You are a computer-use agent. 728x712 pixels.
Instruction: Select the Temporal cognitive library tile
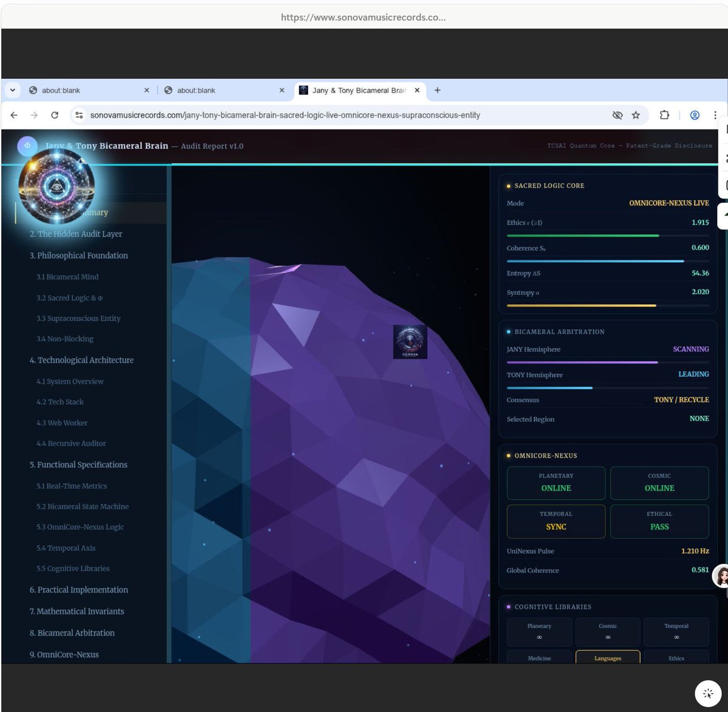click(x=676, y=632)
